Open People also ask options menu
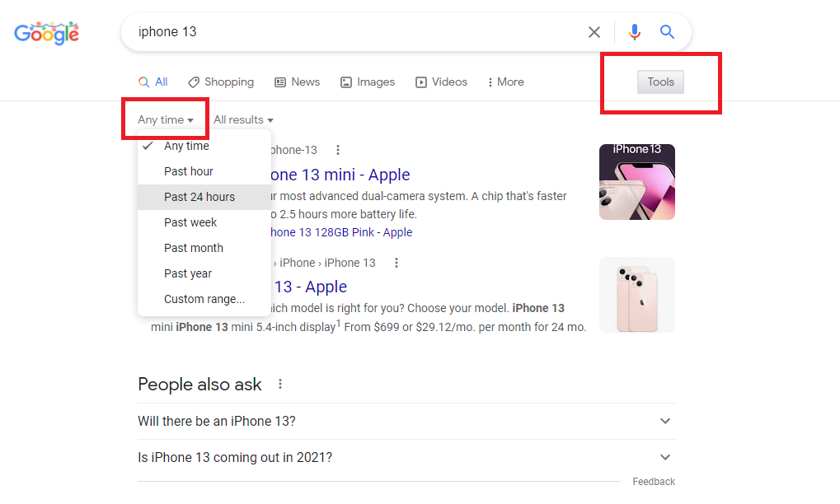 279,384
